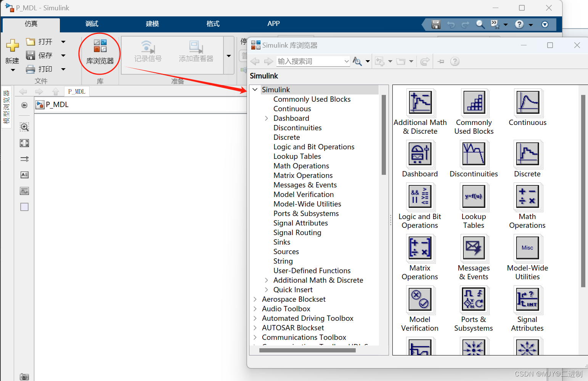Viewport: 588px width, 381px height.
Task: Switch to the 调试 ribbon tab
Action: point(92,24)
